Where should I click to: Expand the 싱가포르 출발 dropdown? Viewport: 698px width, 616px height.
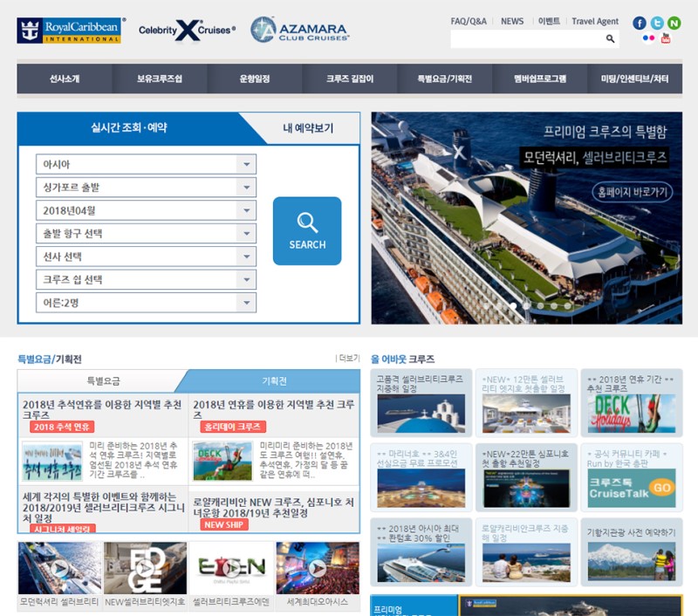click(146, 188)
